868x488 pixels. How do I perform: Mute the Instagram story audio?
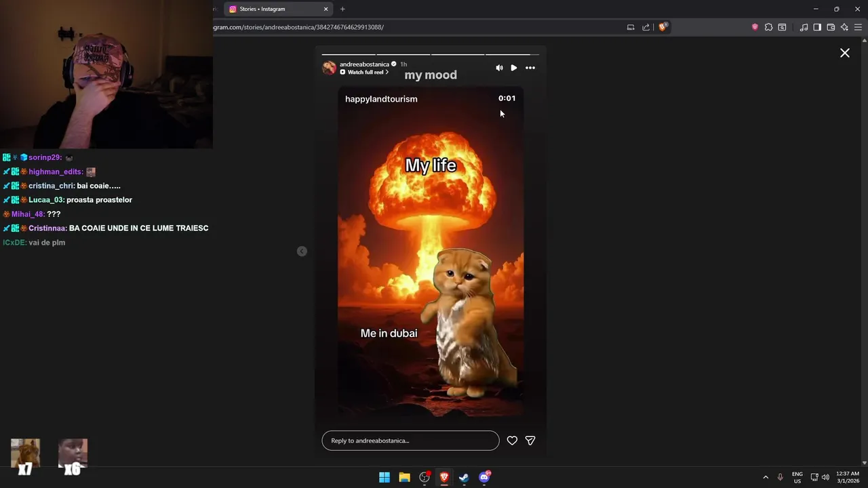click(499, 68)
